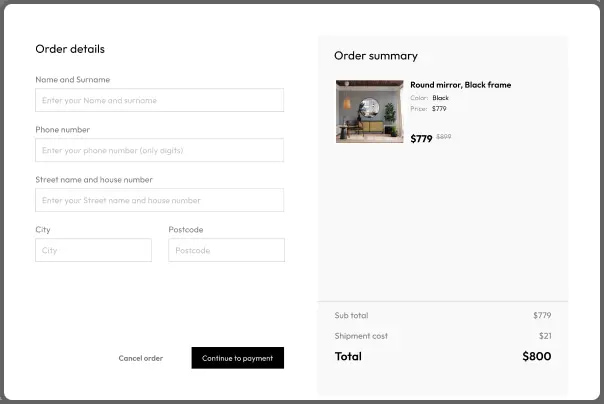Click the Sub total $779 value
The height and width of the screenshot is (404, 604).
coord(542,315)
